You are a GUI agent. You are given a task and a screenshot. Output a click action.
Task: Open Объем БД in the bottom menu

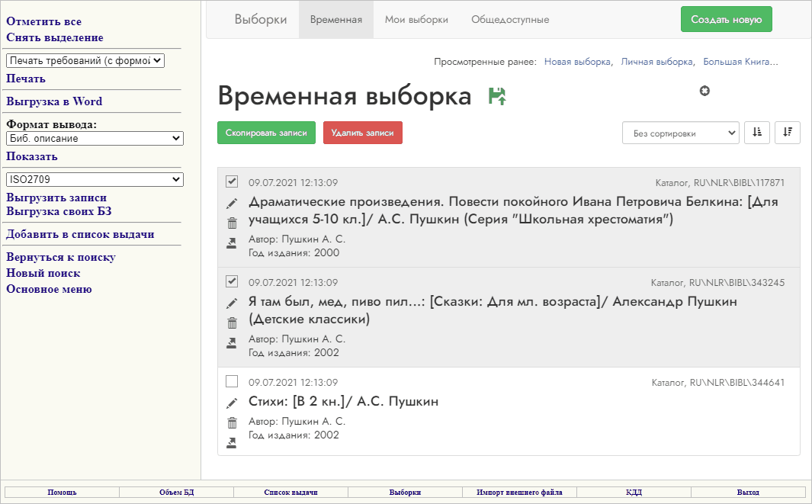[177, 492]
